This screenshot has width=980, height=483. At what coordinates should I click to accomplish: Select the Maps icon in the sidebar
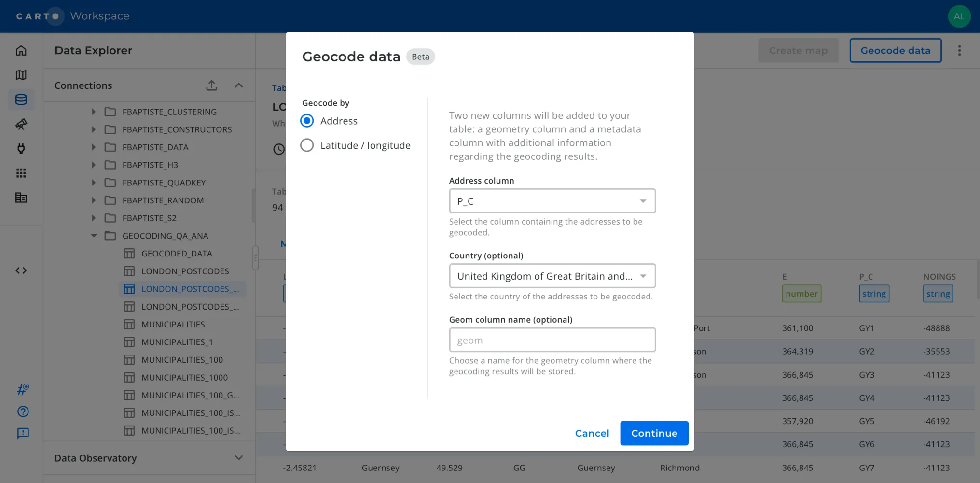coord(21,75)
